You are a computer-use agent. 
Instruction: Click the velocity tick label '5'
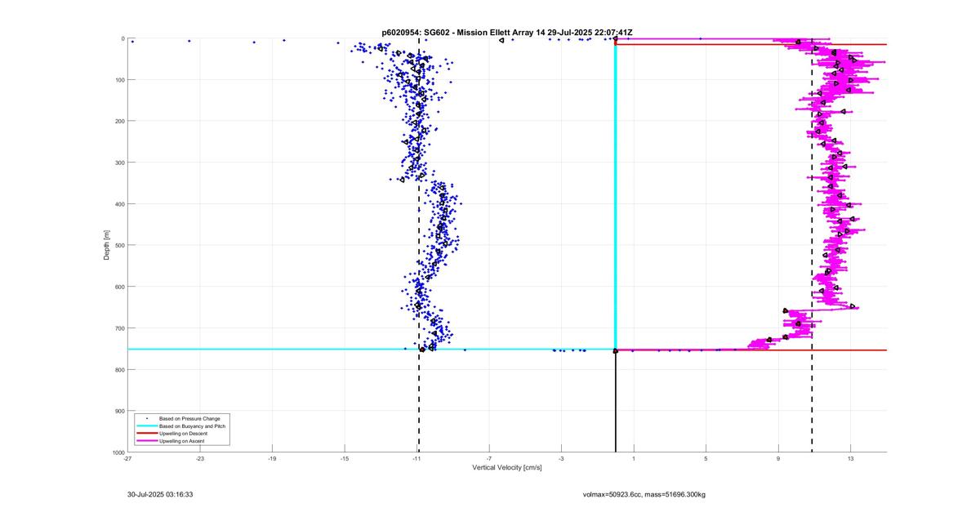click(x=706, y=459)
